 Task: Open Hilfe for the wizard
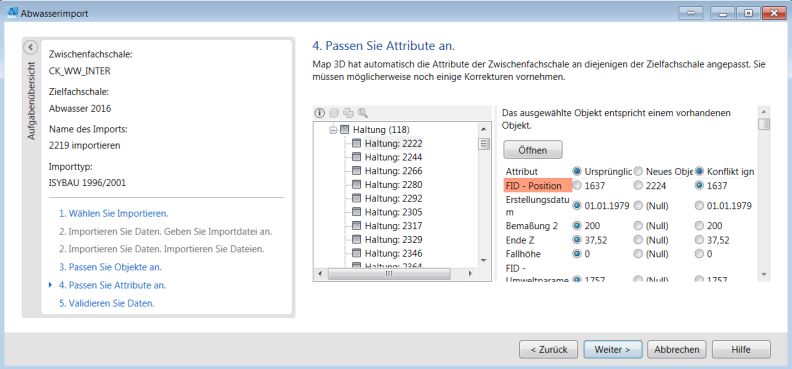pos(741,349)
